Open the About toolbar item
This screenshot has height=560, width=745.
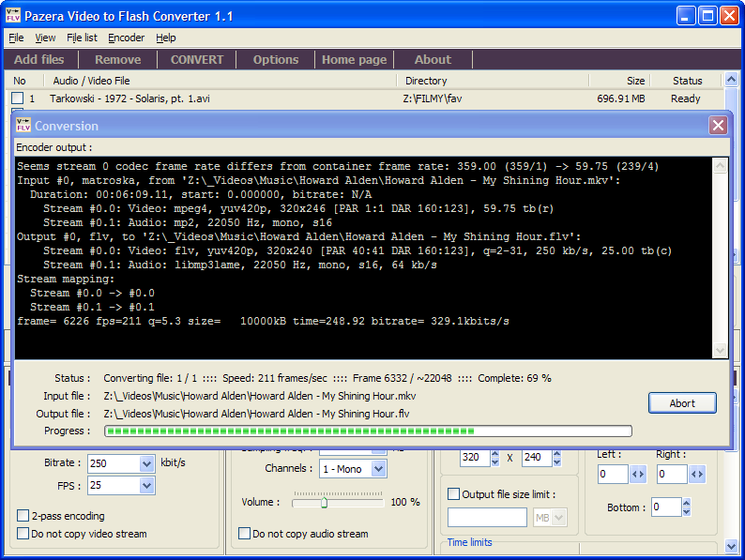tap(433, 59)
